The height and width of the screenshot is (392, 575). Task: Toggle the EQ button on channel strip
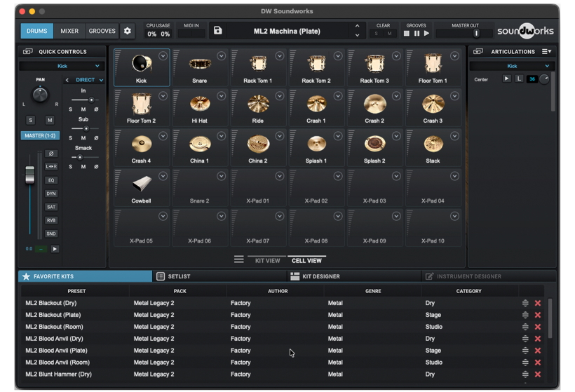coord(51,180)
